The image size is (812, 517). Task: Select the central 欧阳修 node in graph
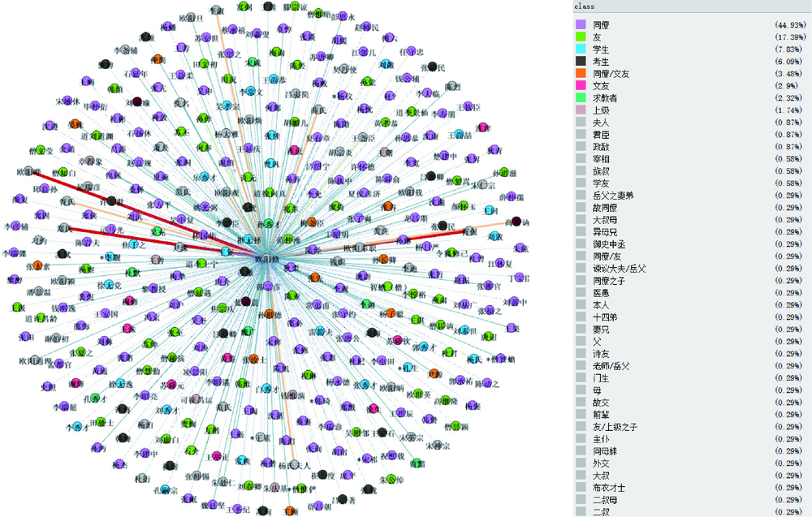(268, 258)
